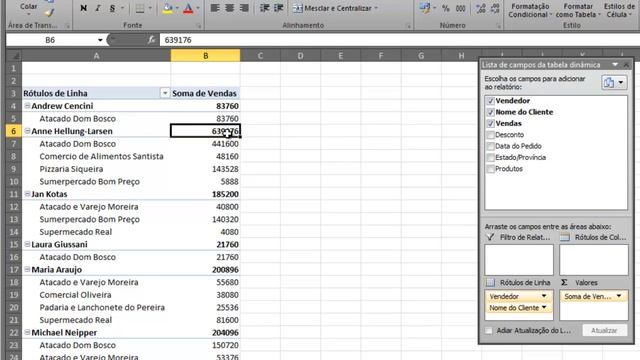Open the Fonte group dialog launcher
The width and height of the screenshot is (640, 360).
199,26
